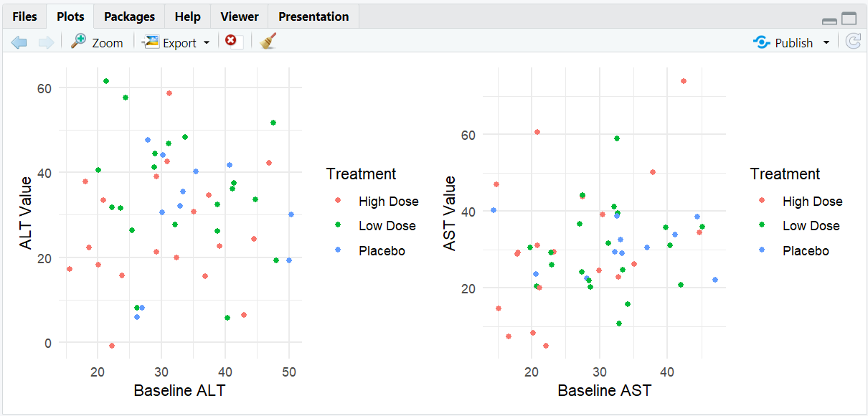Click the Publish button

783,42
